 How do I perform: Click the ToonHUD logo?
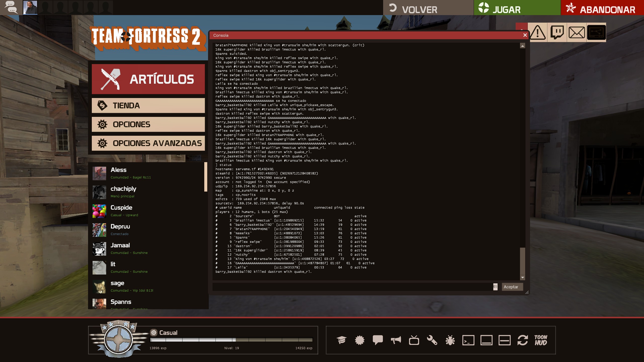coord(541,340)
